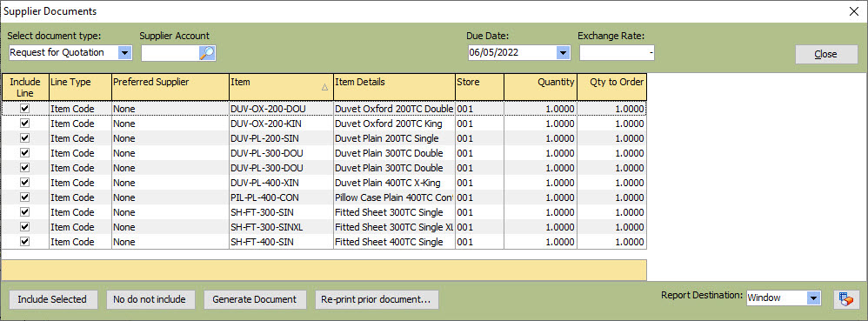Close the Supplier Documents window with X
Viewport: 868px width, 321px height.
(x=855, y=11)
